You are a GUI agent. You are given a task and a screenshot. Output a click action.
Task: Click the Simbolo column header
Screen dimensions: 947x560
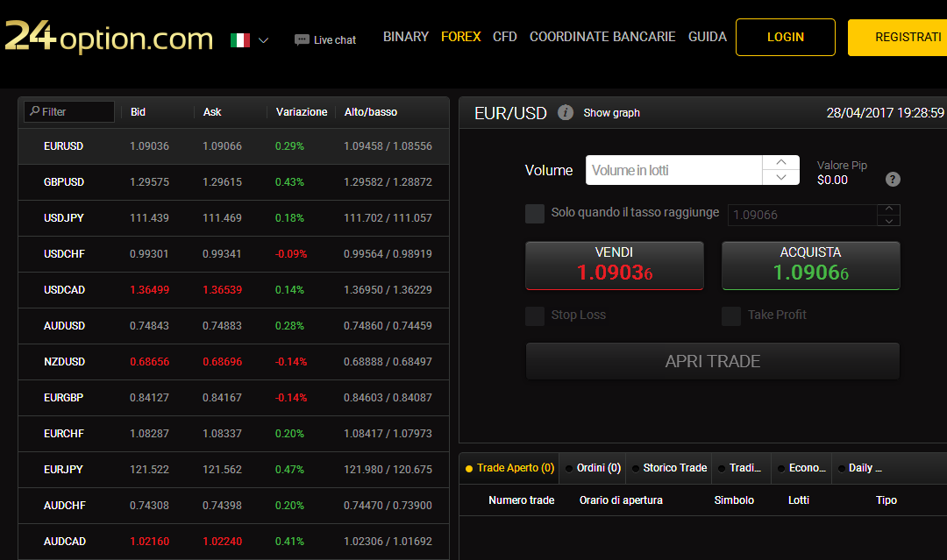tap(734, 500)
